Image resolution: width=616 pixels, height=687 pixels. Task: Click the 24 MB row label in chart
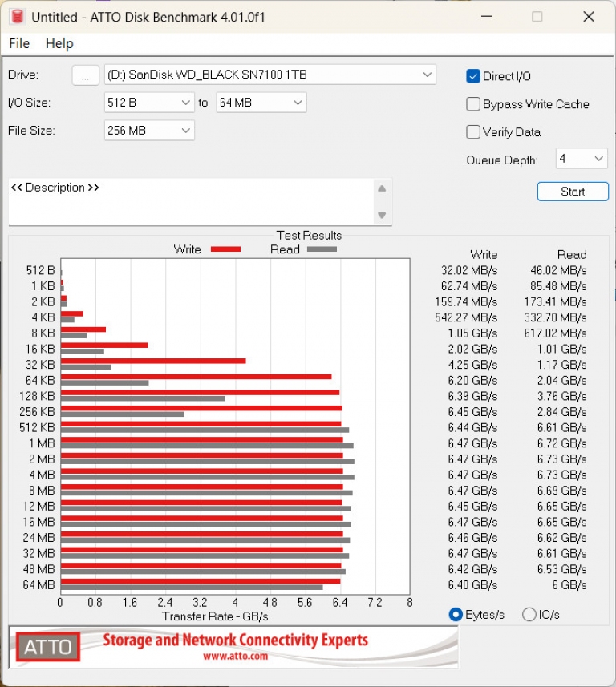point(39,538)
